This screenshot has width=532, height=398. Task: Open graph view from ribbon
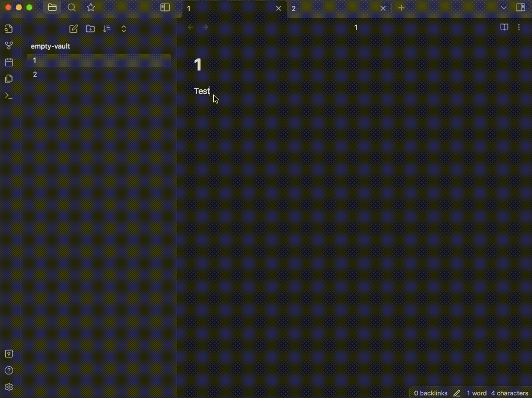click(x=9, y=45)
